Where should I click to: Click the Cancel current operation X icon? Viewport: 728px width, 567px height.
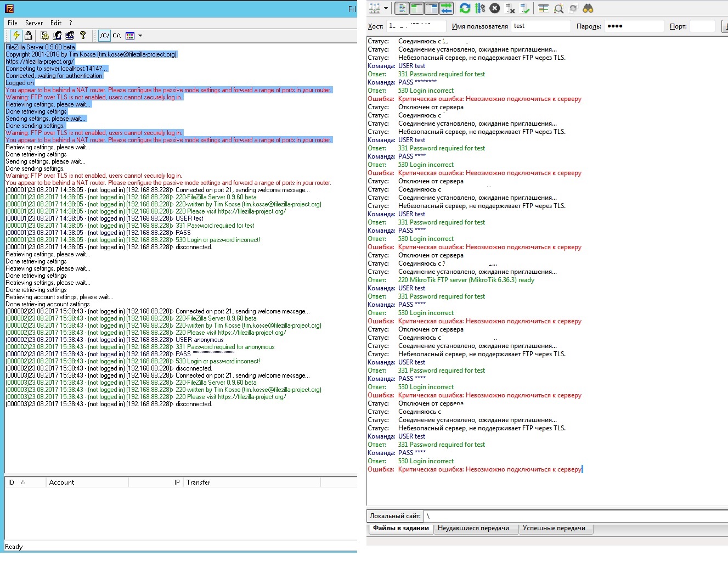pos(495,8)
